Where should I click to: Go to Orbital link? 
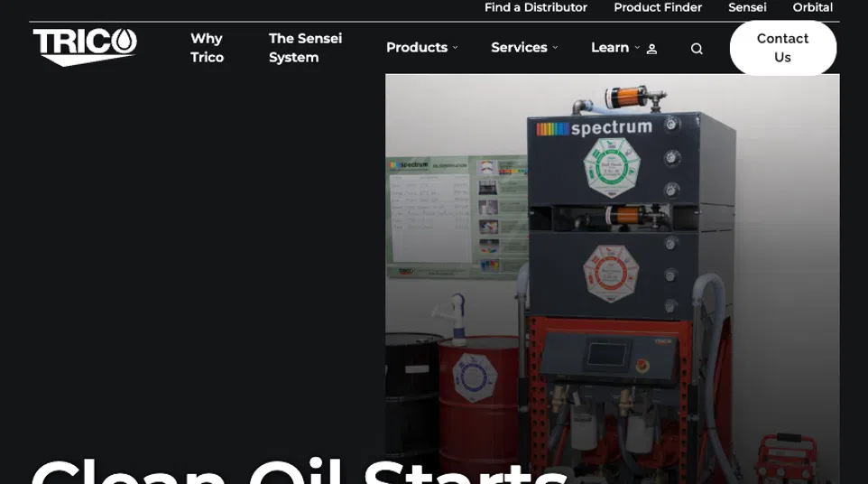(x=812, y=8)
